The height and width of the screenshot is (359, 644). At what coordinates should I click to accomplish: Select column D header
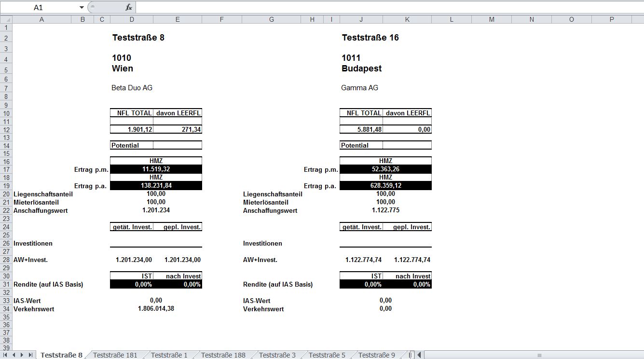[132, 19]
